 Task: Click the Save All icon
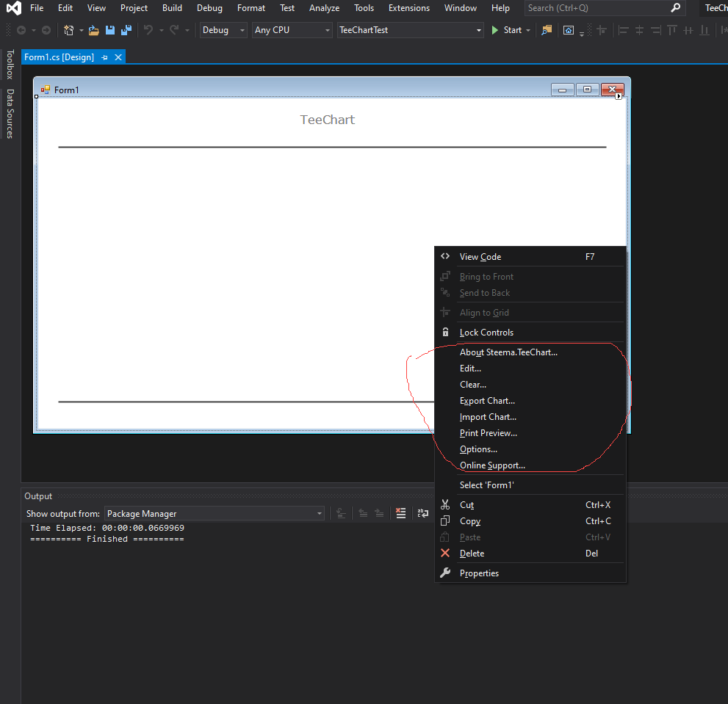pyautogui.click(x=126, y=29)
